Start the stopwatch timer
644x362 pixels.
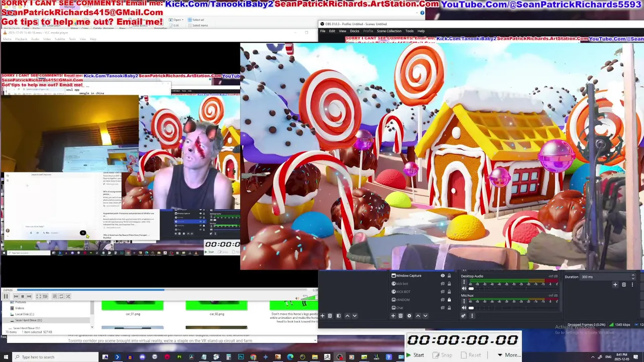[415, 355]
